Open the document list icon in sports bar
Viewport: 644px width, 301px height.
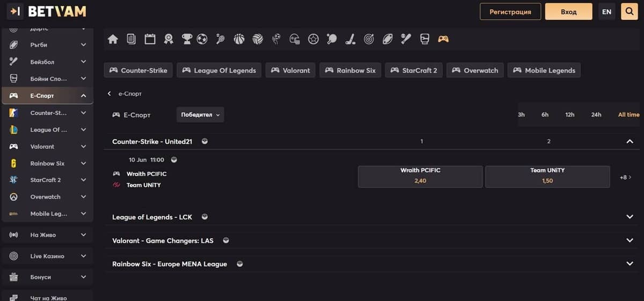[131, 39]
